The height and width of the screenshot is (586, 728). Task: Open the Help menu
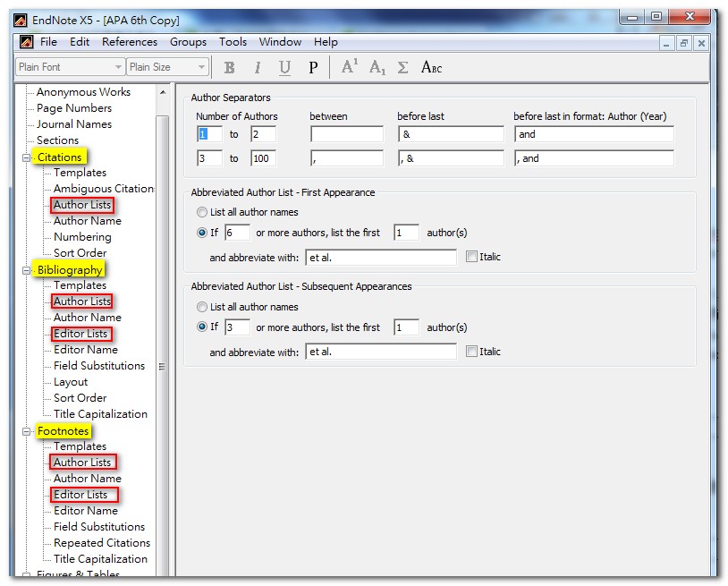[326, 42]
